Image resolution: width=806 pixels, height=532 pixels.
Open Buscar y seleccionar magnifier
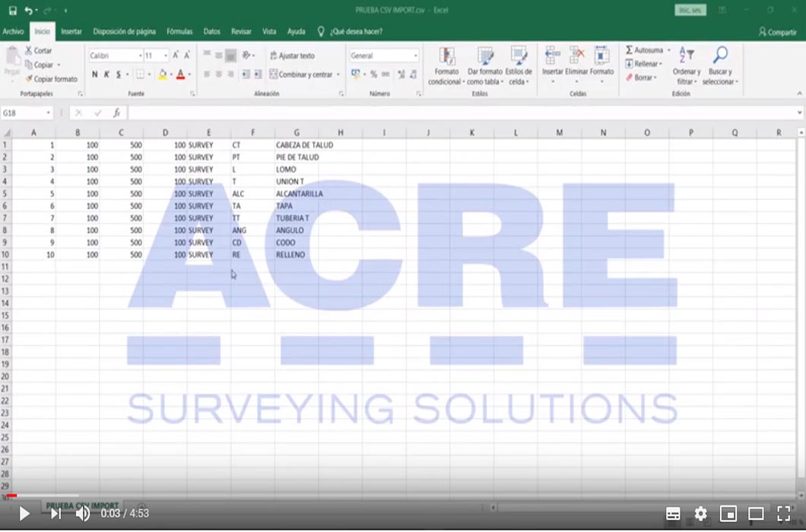coord(719,66)
